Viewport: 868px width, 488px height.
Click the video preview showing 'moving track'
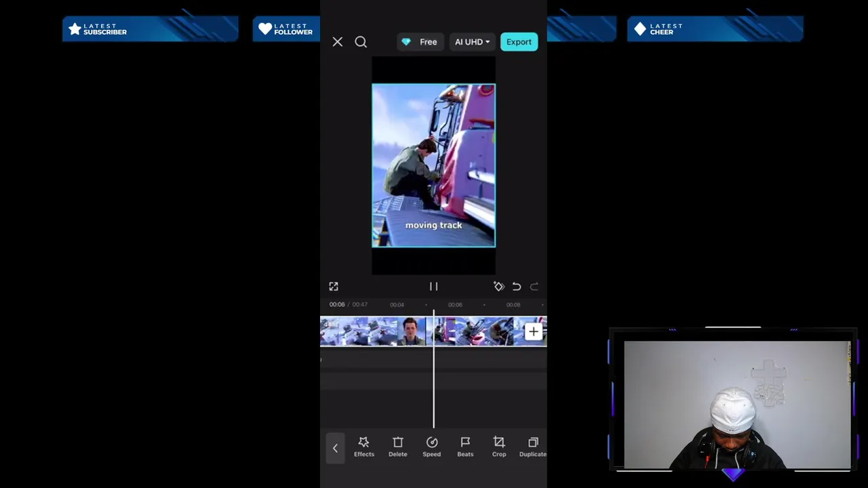[x=433, y=165]
